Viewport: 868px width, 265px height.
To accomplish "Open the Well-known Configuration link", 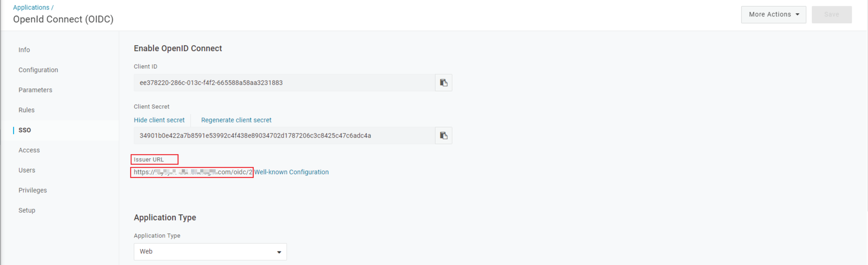I will [291, 172].
